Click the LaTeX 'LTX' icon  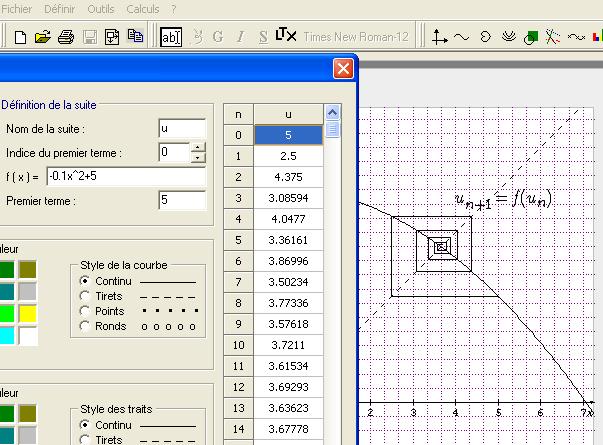point(286,35)
